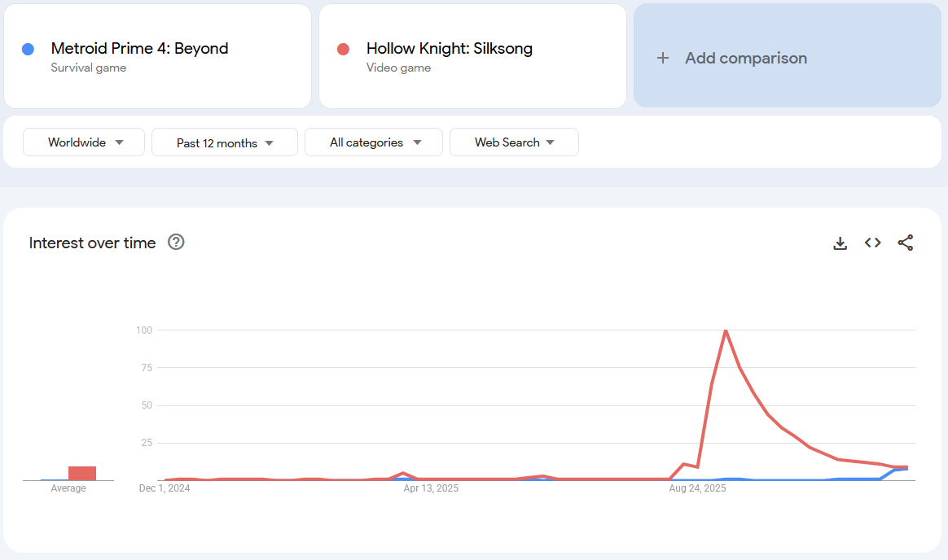This screenshot has height=560, width=948.
Task: Click the Interest over time heading
Action: [x=93, y=243]
